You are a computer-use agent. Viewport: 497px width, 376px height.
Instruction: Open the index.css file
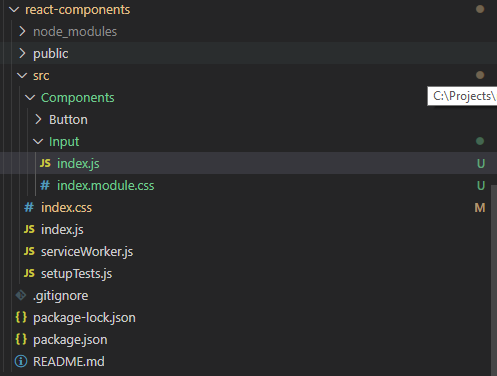tap(66, 208)
